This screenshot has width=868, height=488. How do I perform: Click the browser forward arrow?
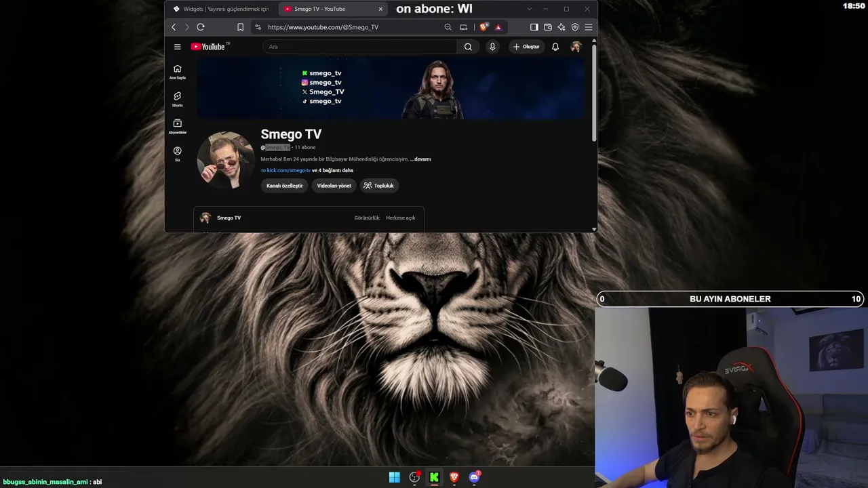pyautogui.click(x=186, y=27)
